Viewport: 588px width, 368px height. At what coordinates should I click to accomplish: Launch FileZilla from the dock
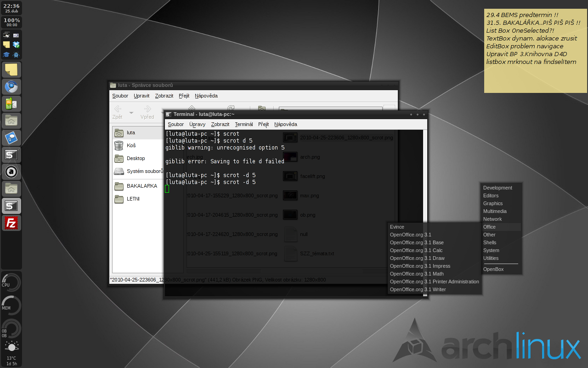pos(11,223)
